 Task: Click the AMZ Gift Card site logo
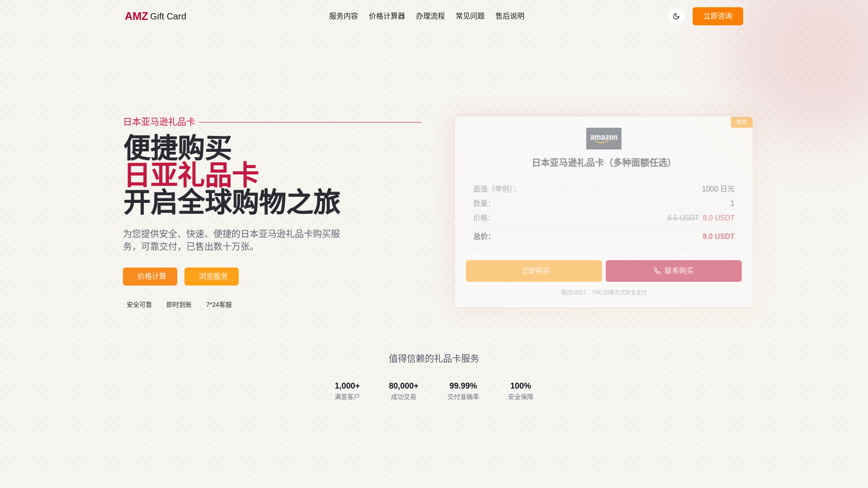[x=156, y=16]
